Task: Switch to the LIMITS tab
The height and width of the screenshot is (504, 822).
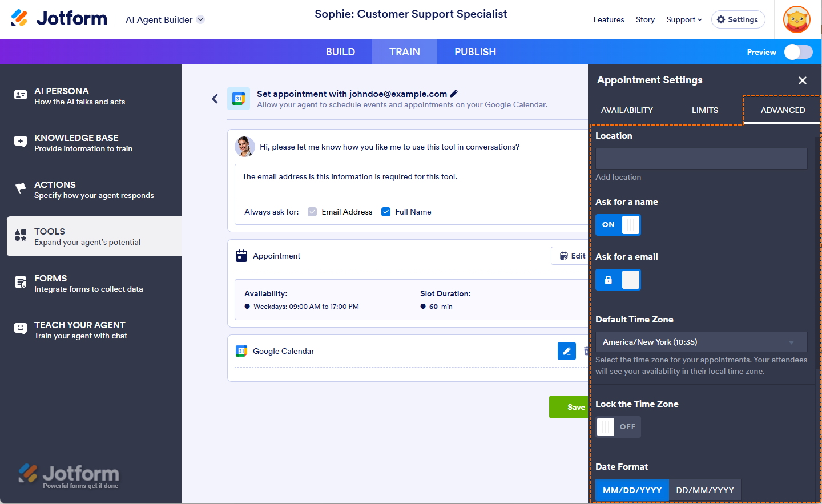Action: (x=705, y=110)
